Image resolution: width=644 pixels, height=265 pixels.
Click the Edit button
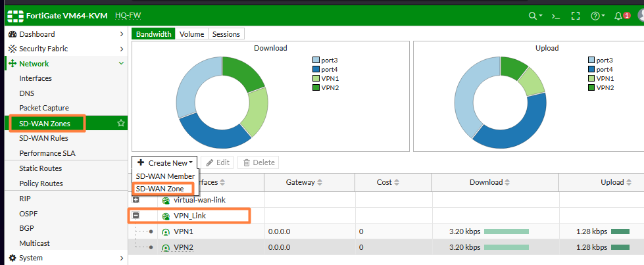click(217, 162)
